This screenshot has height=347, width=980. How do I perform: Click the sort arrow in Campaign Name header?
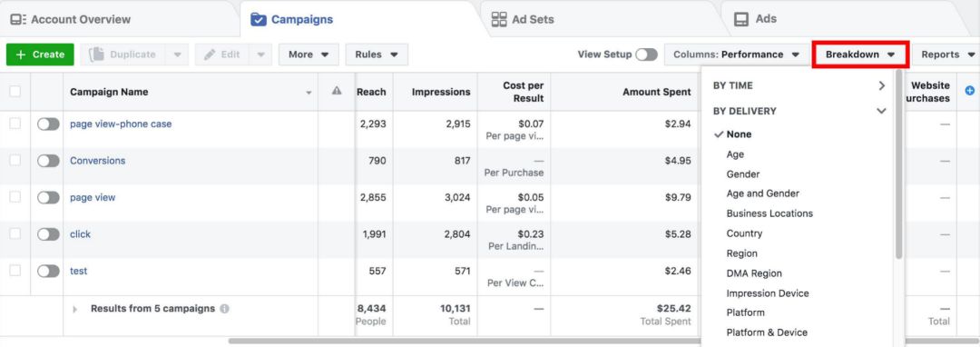(x=309, y=94)
